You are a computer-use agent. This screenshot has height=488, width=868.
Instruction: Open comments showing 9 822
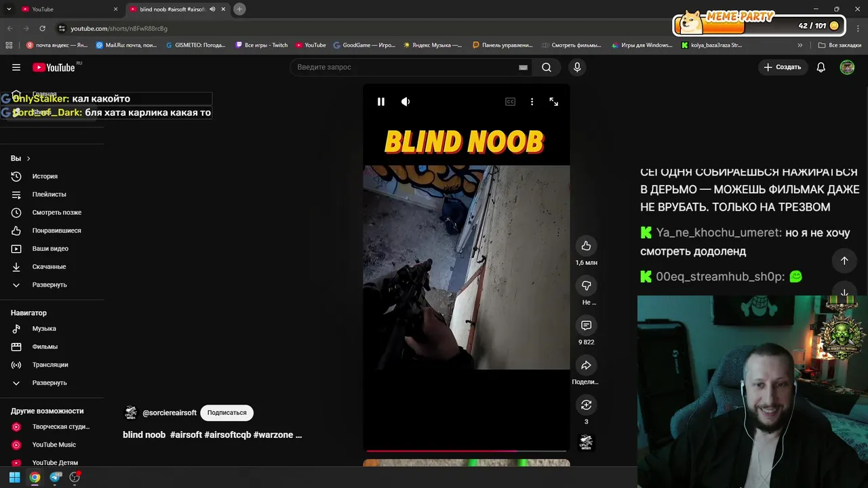pos(586,325)
